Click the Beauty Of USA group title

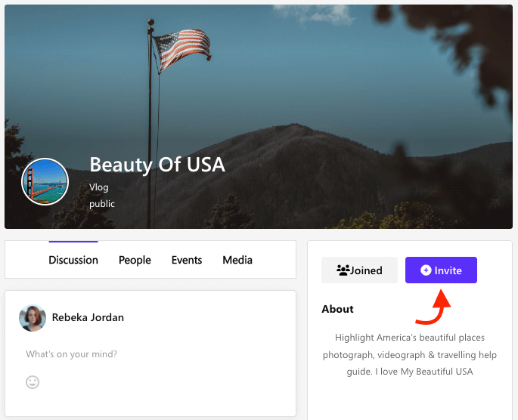157,165
